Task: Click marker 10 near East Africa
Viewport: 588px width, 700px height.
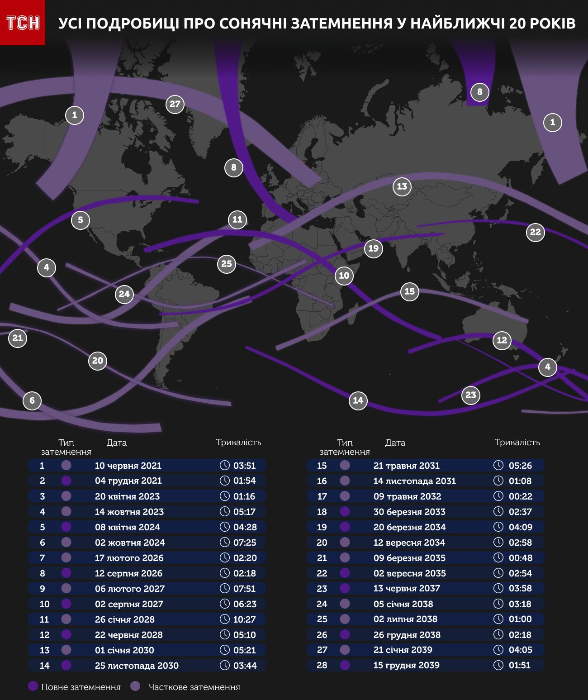Action: [344, 276]
